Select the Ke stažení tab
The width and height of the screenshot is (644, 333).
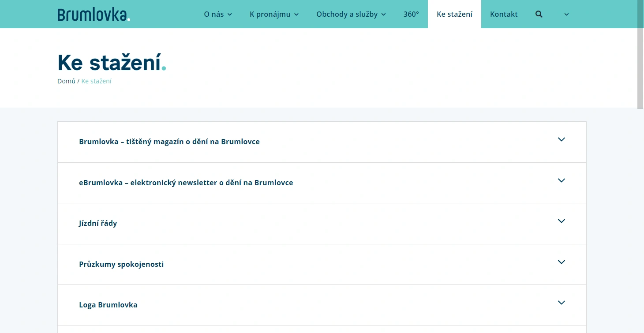(x=454, y=14)
